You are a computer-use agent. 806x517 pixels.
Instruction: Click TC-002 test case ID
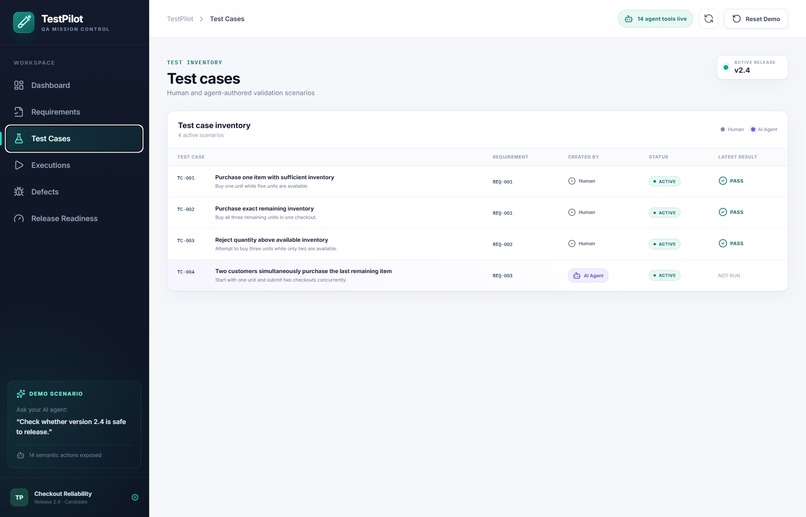coord(186,210)
